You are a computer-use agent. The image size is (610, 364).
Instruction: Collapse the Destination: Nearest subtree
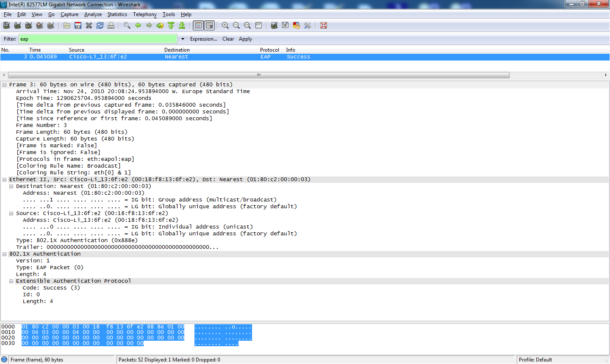pos(11,186)
